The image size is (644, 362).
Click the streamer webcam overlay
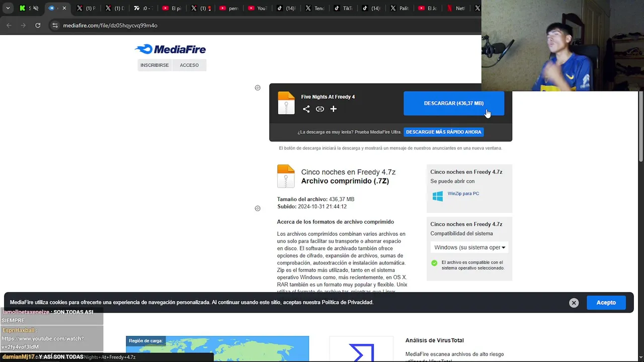562,45
